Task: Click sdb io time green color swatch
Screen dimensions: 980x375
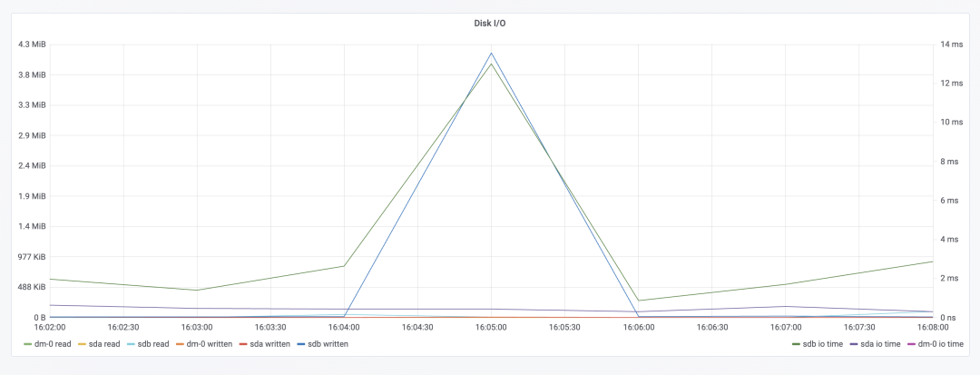Action: pos(797,344)
